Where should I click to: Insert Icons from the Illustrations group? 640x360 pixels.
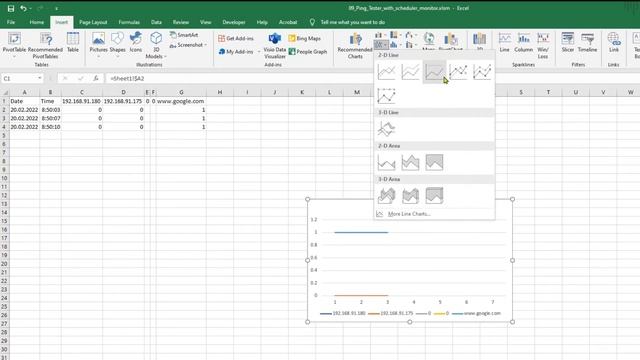tap(136, 42)
